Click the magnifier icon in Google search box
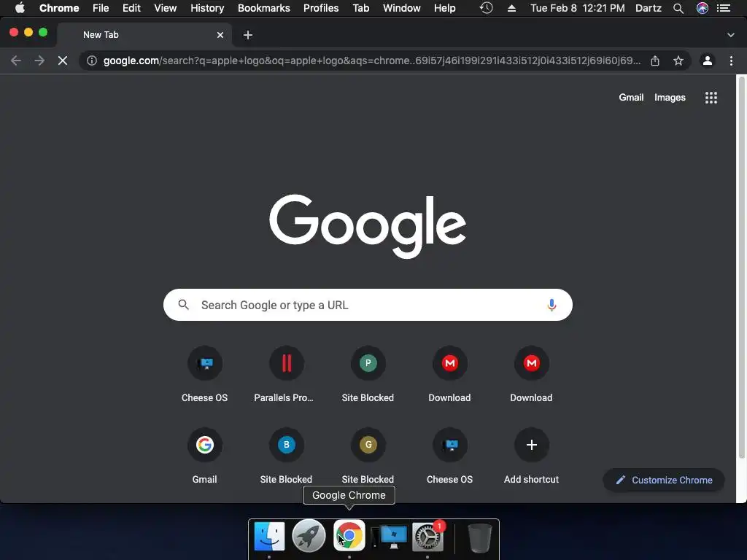 (x=183, y=305)
